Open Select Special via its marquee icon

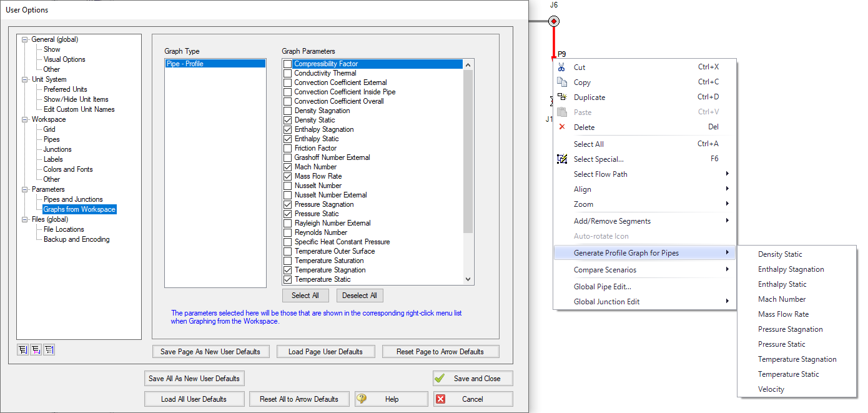[x=562, y=159]
